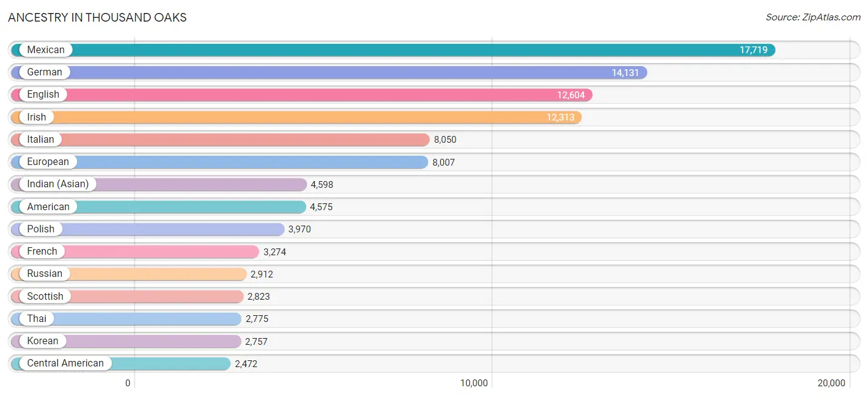Click the Indian (Asian) label
Image resolution: width=868 pixels, height=398 pixels.
58,184
